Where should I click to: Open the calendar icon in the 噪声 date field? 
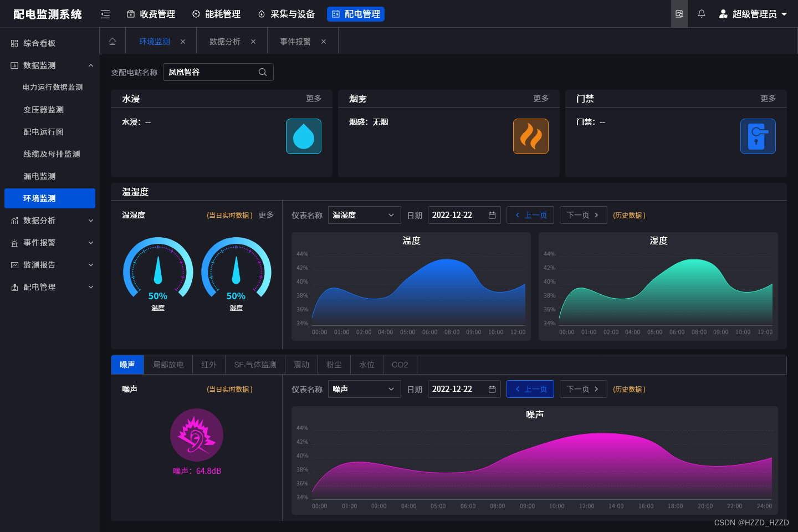pyautogui.click(x=492, y=389)
